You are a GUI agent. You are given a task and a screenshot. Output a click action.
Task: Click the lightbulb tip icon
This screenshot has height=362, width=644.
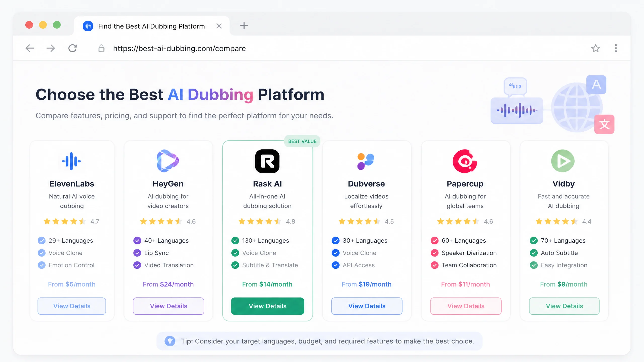pos(170,341)
